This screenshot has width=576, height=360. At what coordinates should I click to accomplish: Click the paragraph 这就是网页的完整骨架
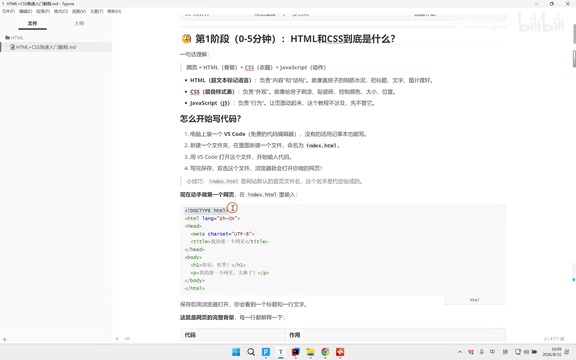tap(232, 317)
